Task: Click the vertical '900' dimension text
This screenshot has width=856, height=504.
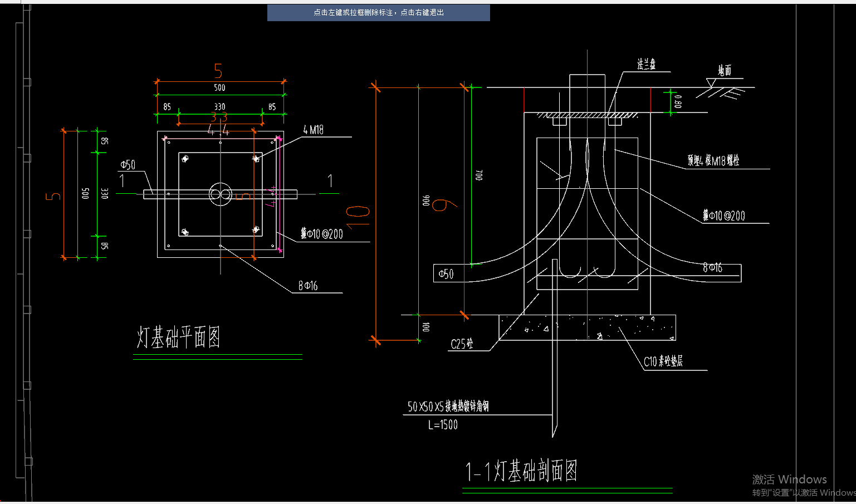Action: (427, 200)
